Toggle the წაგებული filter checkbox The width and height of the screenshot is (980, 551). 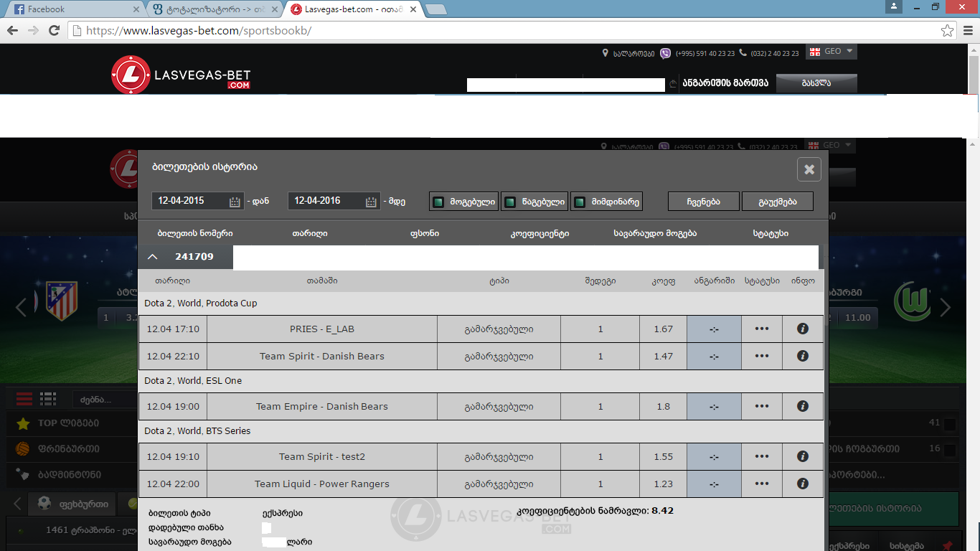tap(510, 202)
